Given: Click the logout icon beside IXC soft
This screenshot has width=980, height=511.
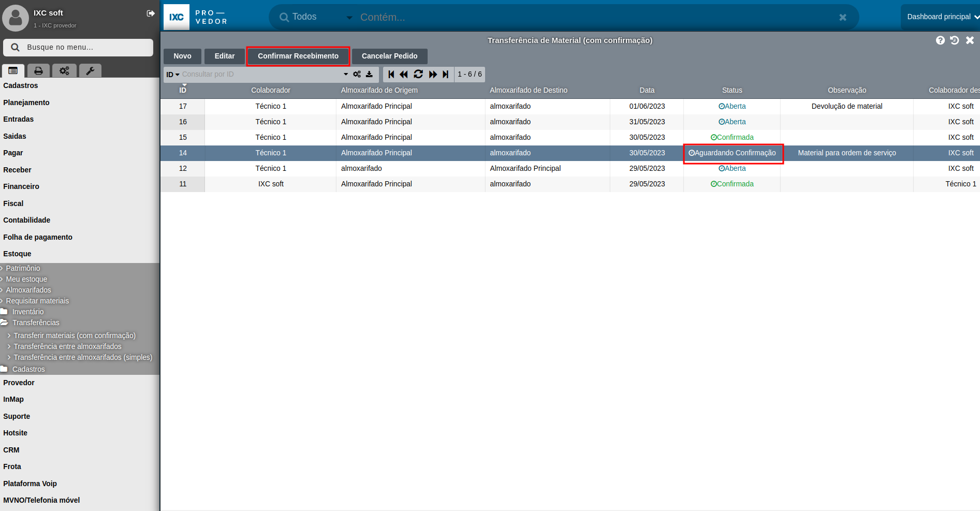Looking at the screenshot, I should click(151, 13).
